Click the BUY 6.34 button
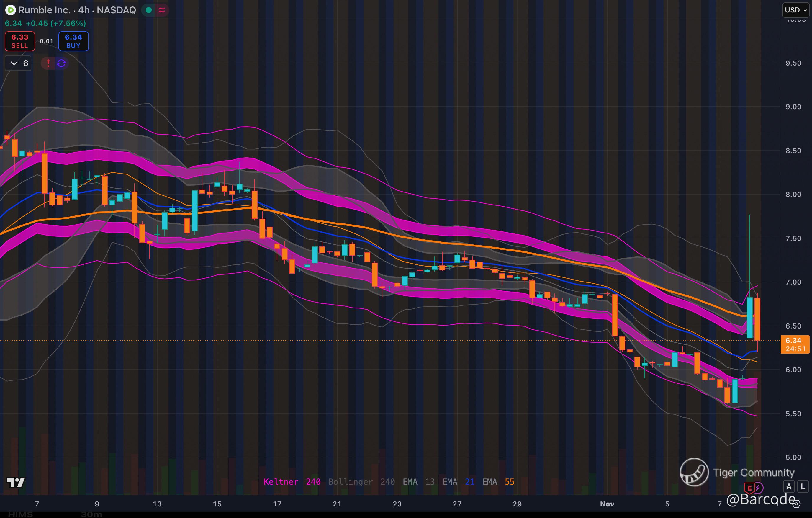Screen dimensions: 812x518 coord(73,41)
